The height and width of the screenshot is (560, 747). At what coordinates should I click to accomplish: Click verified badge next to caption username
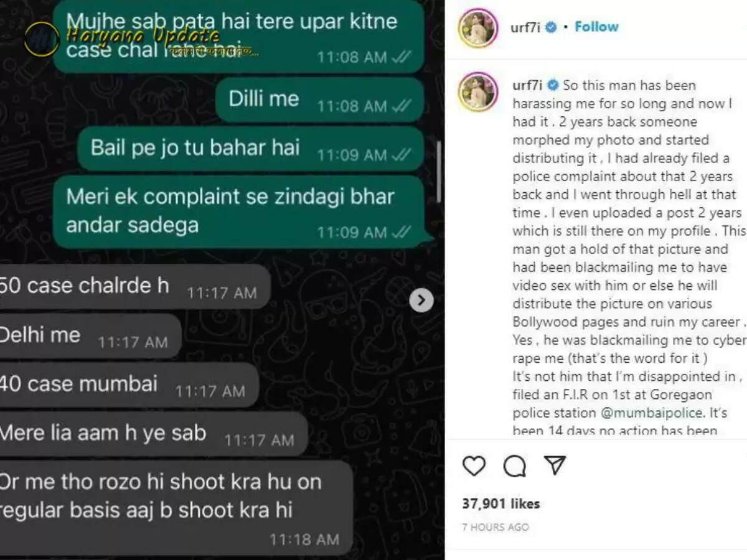coord(553,85)
